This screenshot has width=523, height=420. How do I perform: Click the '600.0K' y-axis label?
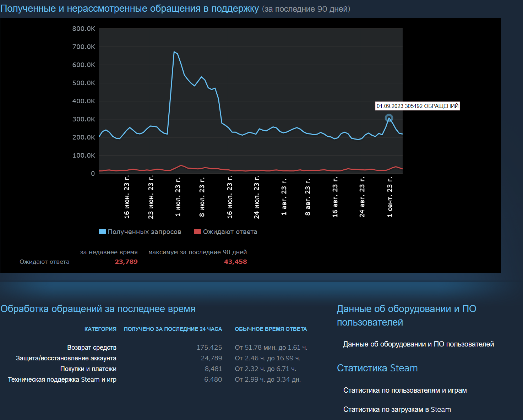click(x=84, y=65)
